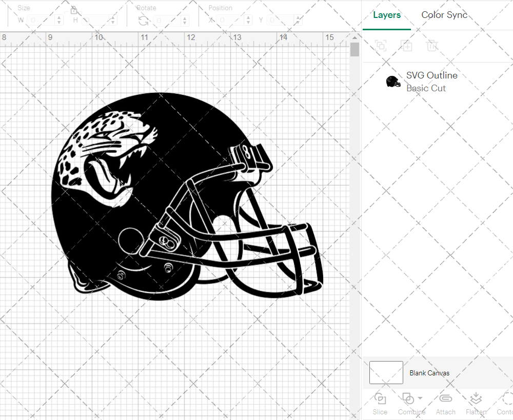
Task: Switch to the Color Sync tab
Action: pos(444,15)
